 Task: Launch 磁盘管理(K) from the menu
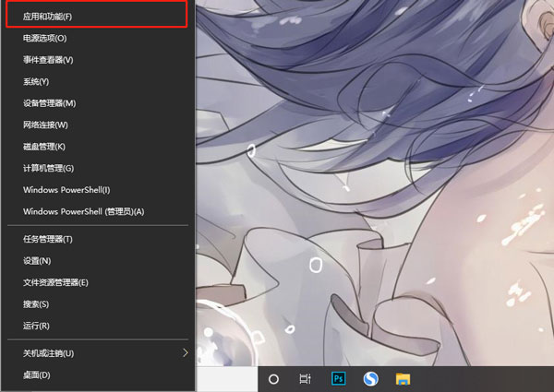click(x=44, y=147)
